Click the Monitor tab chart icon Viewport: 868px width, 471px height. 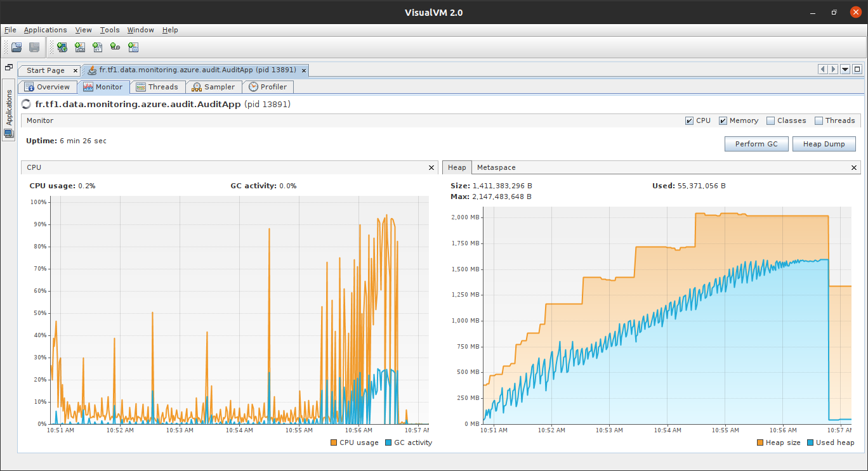click(x=88, y=87)
